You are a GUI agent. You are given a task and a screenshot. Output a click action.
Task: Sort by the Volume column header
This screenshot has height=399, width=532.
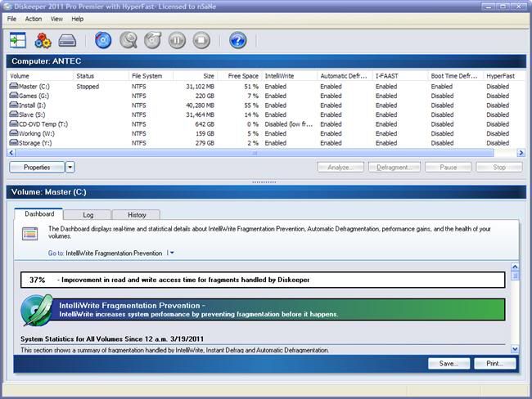click(40, 76)
